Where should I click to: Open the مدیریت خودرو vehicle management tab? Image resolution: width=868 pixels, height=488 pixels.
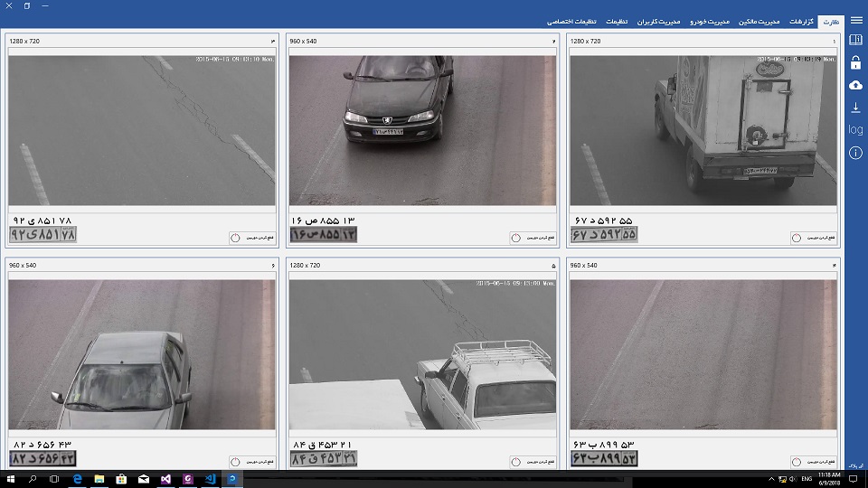(x=710, y=22)
